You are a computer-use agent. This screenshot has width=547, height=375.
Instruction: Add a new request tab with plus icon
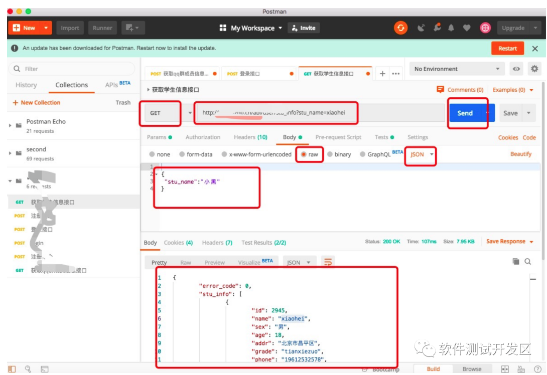pos(382,73)
